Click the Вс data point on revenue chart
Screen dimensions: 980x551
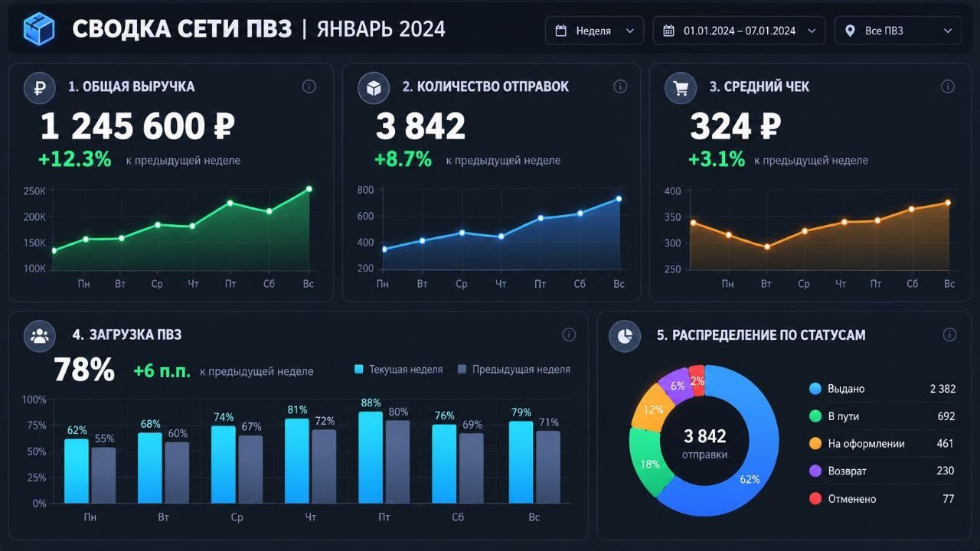tap(309, 189)
